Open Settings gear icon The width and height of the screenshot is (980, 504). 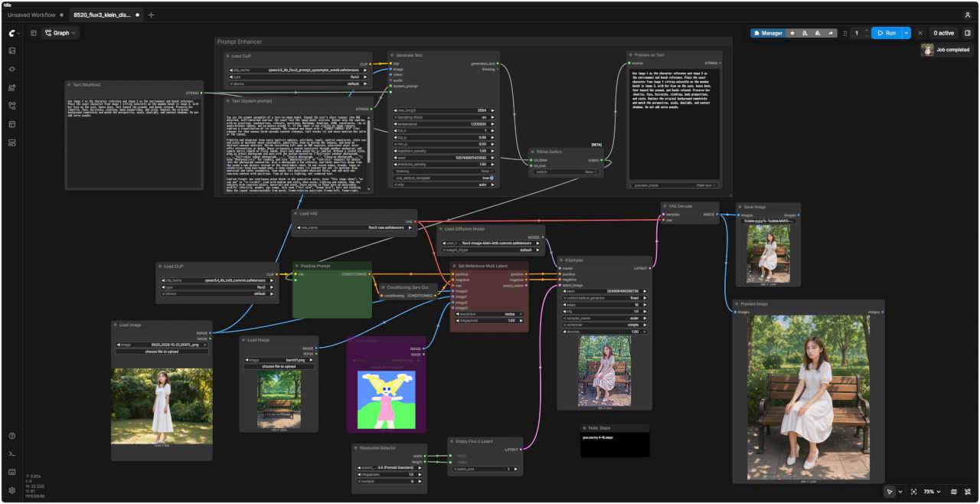pos(12,490)
